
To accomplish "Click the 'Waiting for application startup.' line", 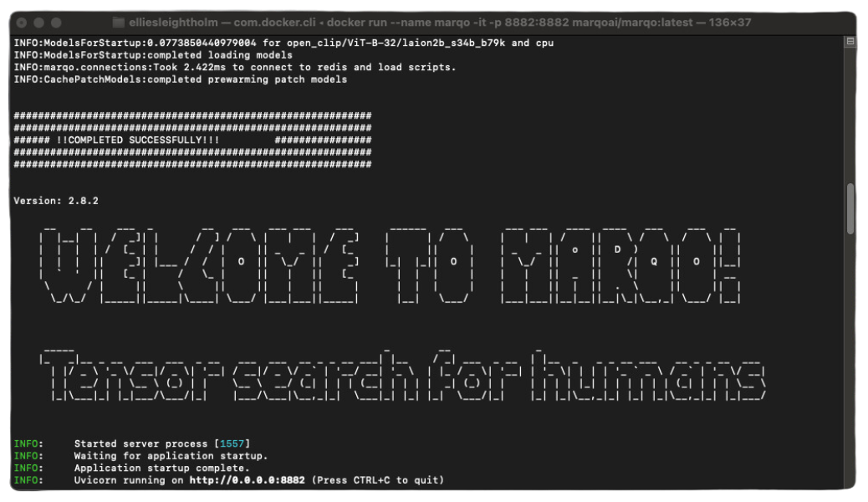I will coord(171,456).
